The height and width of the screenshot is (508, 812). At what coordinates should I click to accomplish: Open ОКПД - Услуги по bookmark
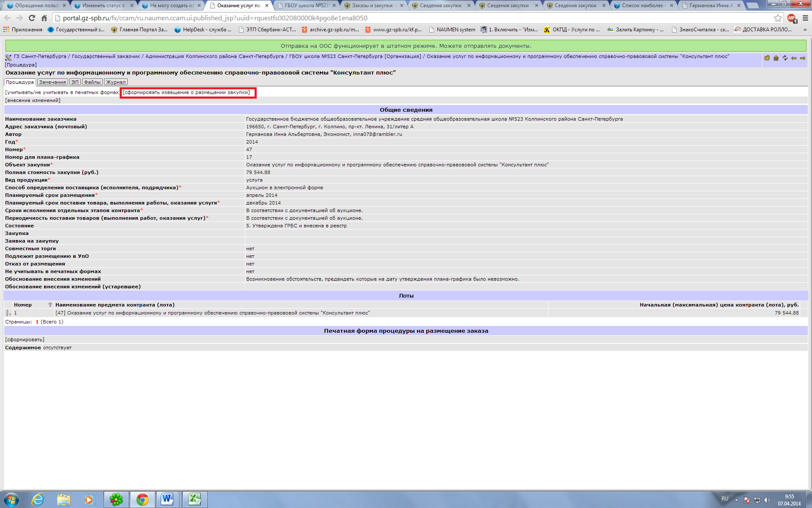pyautogui.click(x=572, y=30)
